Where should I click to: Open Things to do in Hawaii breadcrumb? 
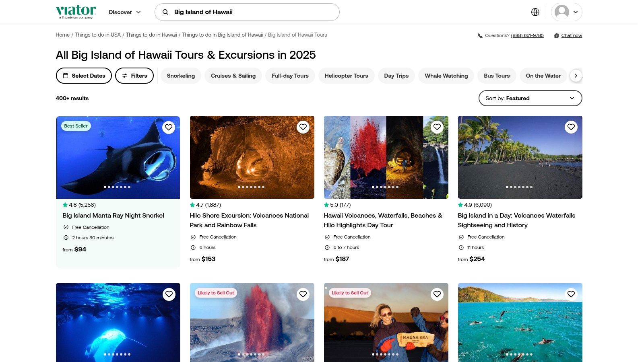[x=151, y=35]
